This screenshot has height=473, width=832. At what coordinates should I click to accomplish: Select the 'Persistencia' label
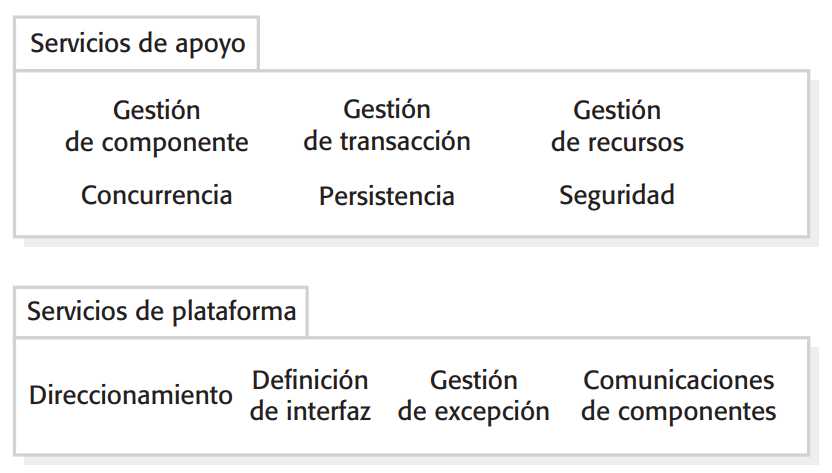pyautogui.click(x=387, y=196)
